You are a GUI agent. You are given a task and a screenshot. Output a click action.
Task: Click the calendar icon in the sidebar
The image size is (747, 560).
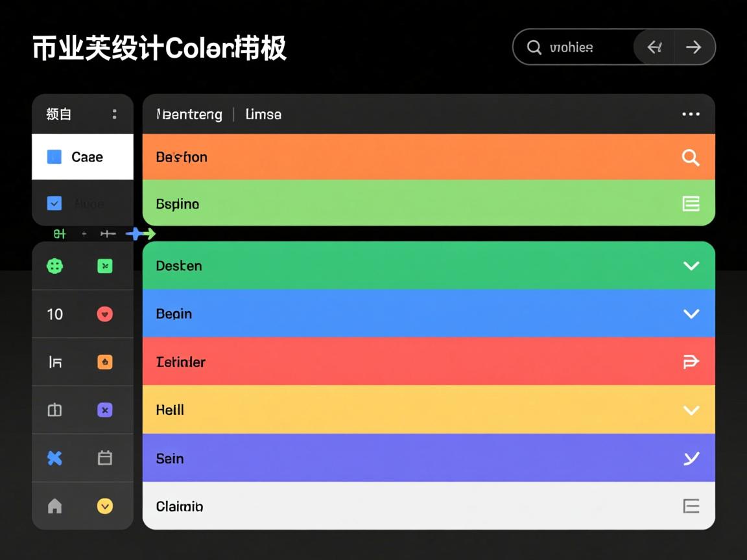point(105,458)
